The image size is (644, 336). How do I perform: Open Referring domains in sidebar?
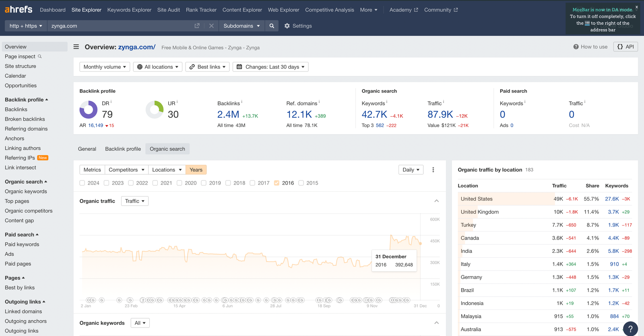(x=26, y=129)
